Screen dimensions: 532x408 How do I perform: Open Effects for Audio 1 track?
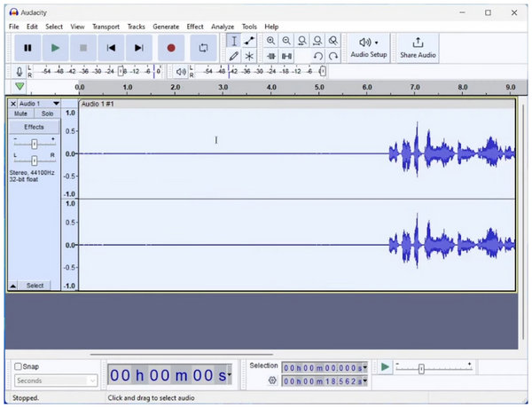34,127
